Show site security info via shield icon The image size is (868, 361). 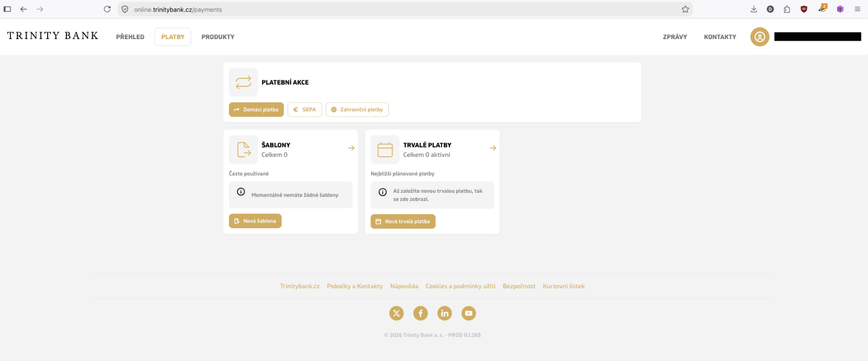(125, 9)
